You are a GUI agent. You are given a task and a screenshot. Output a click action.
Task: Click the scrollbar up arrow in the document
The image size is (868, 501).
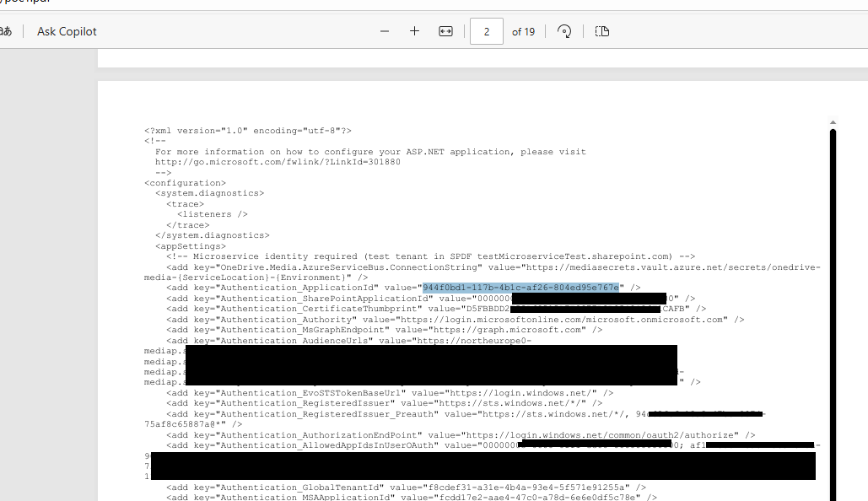[x=833, y=122]
